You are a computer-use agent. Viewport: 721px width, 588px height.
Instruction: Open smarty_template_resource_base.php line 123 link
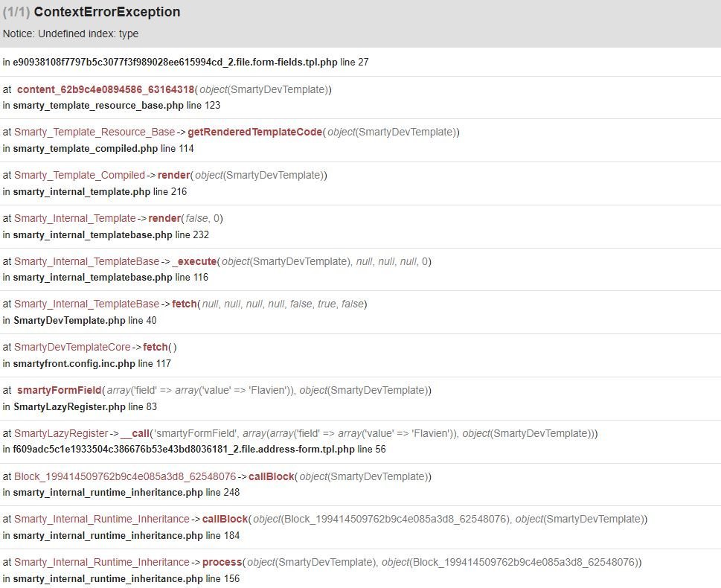pos(98,105)
